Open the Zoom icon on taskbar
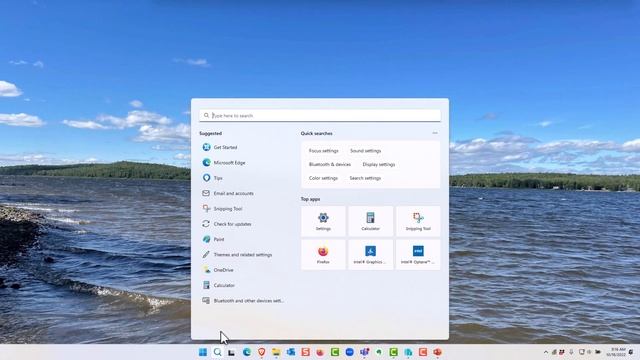Image resolution: width=640 pixels, height=360 pixels. click(x=349, y=352)
